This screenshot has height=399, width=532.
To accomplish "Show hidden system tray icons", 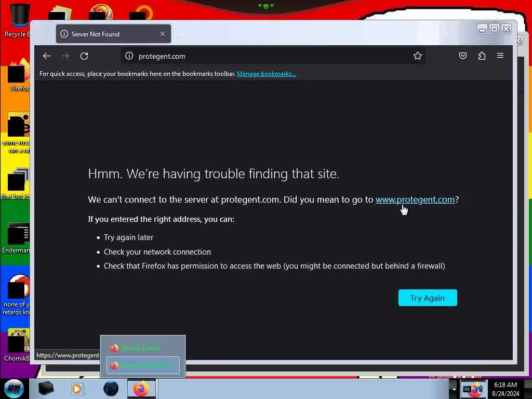I will point(454,389).
